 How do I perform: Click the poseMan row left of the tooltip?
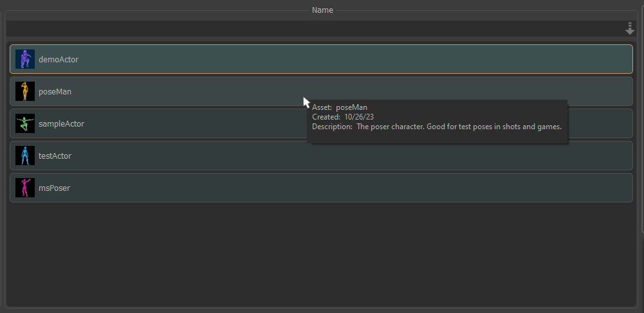click(193, 91)
